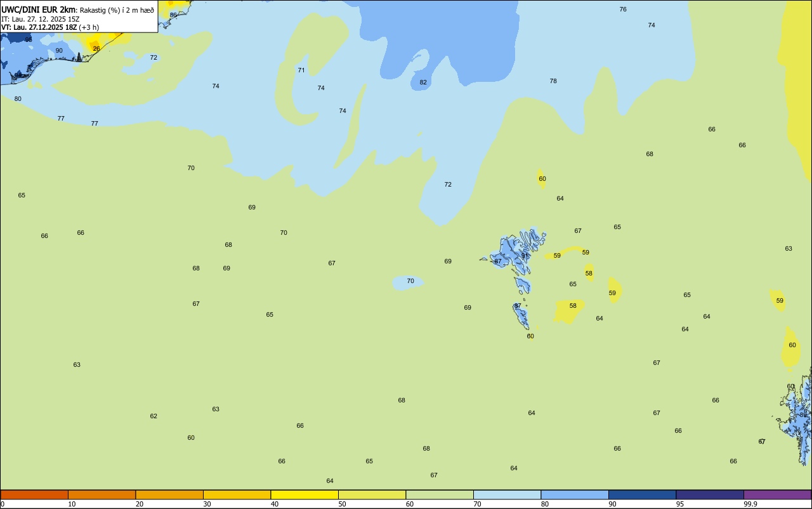Click the value 82 in the blue pocket
This screenshot has height=509, width=812.
(423, 83)
